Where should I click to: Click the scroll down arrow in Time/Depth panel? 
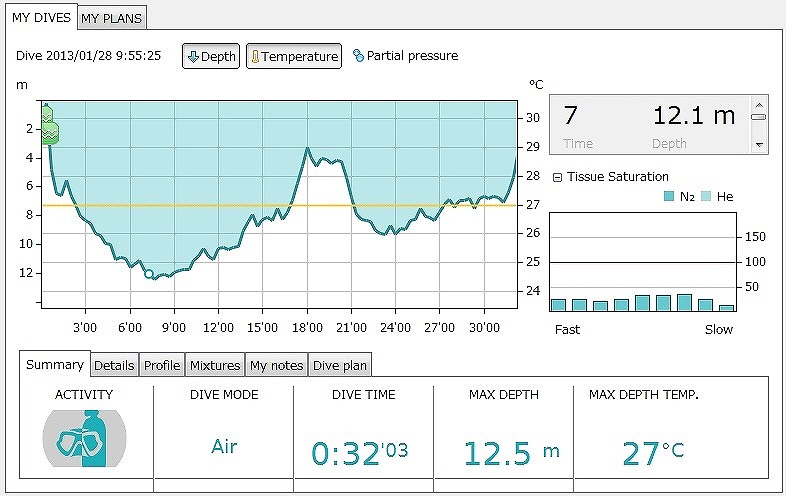(x=759, y=145)
